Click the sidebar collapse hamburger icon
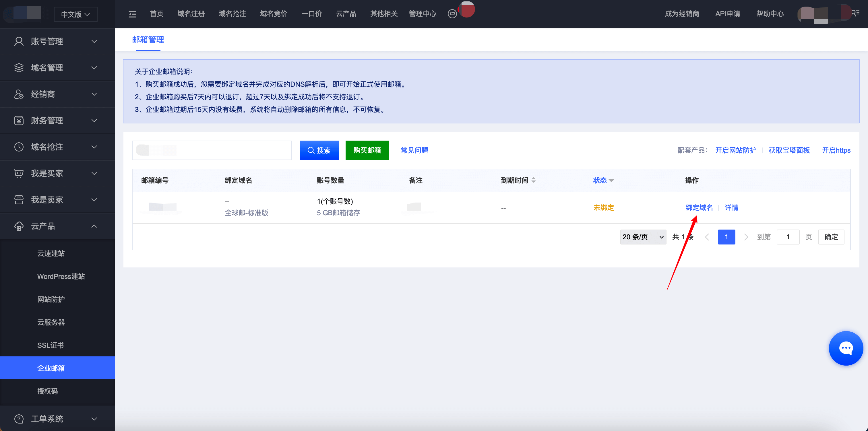 [132, 14]
